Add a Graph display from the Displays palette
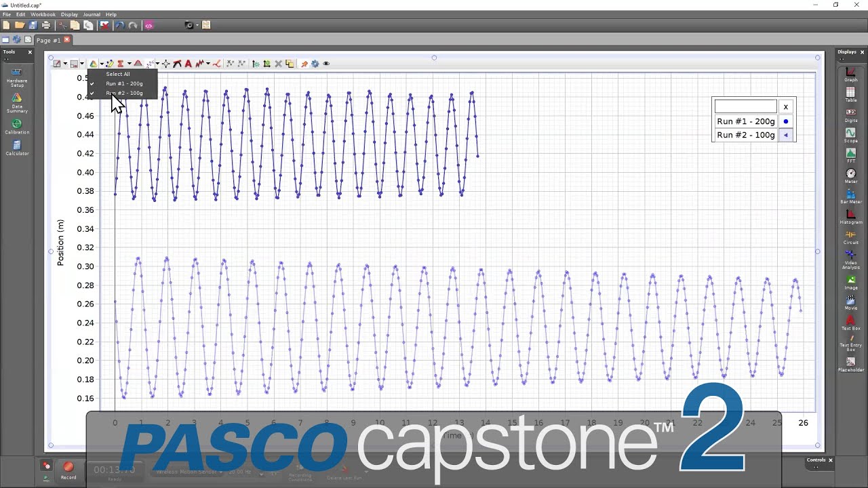868x488 pixels. tap(850, 74)
